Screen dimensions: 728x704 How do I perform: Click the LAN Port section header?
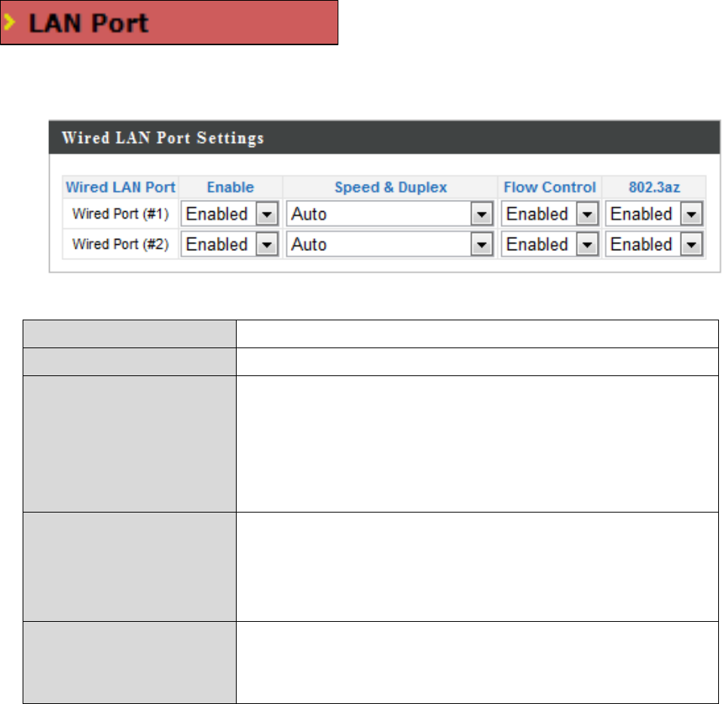88,23
